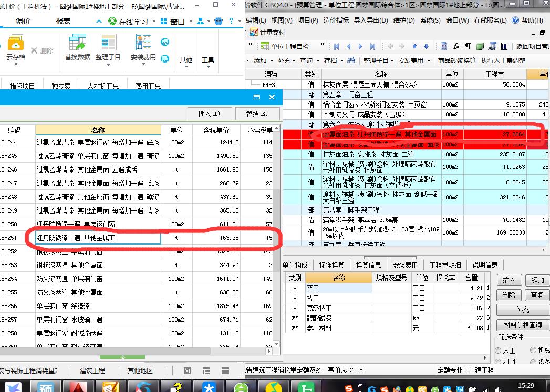Open the 费用汇总 tab
The image size is (550, 392).
click(148, 85)
